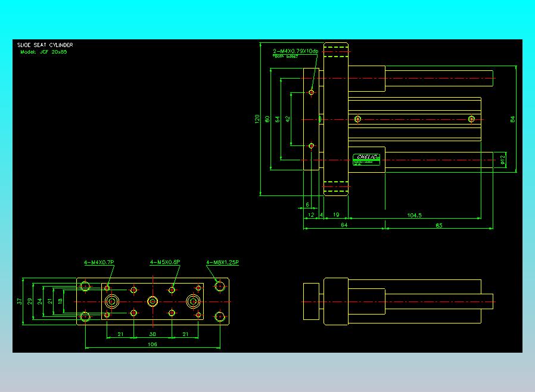Image resolution: width=535 pixels, height=392 pixels.
Task: Pick the 120 overall height dimension
Action: 257,119
